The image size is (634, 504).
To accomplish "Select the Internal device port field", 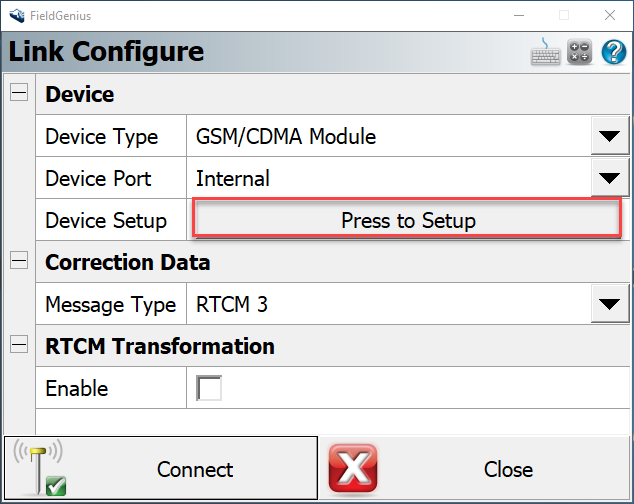I will coord(386,179).
